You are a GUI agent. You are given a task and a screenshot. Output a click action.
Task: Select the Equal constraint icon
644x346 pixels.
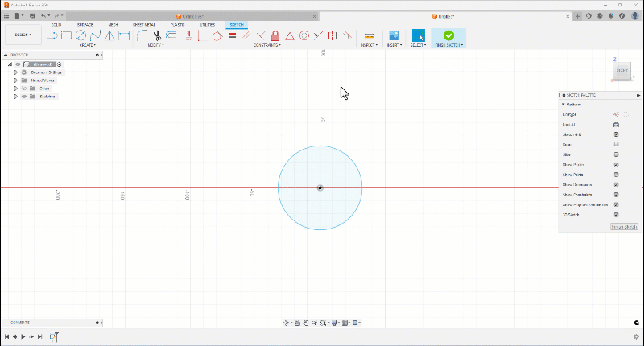[232, 35]
